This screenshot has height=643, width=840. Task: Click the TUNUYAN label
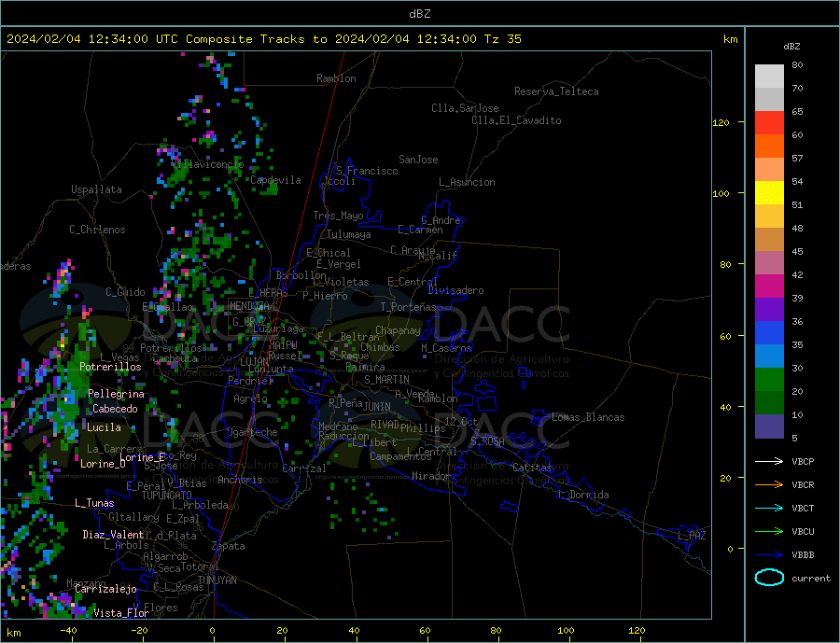click(x=217, y=580)
